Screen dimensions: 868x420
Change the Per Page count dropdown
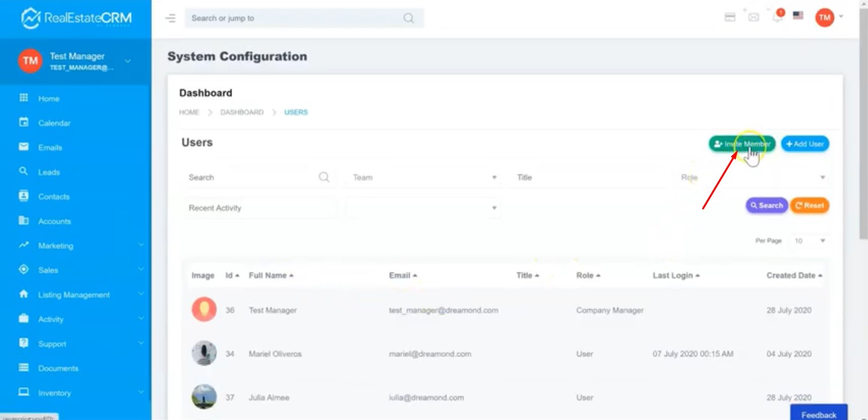(809, 241)
